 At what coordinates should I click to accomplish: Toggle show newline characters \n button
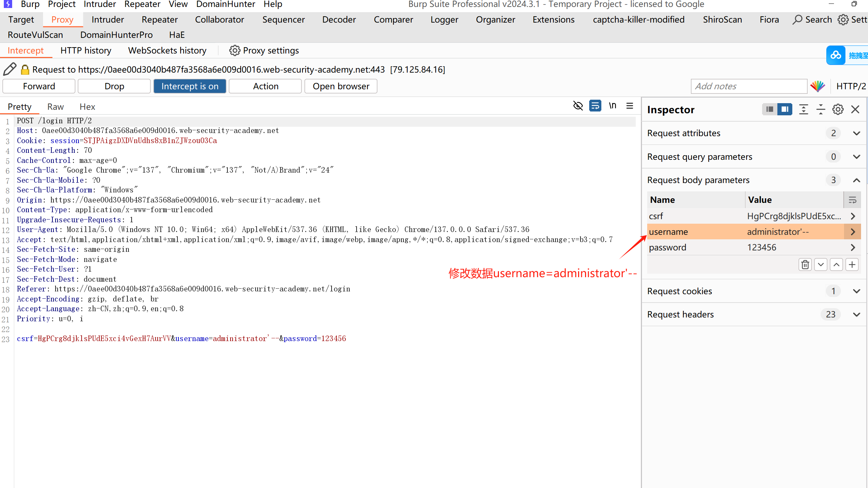(612, 106)
